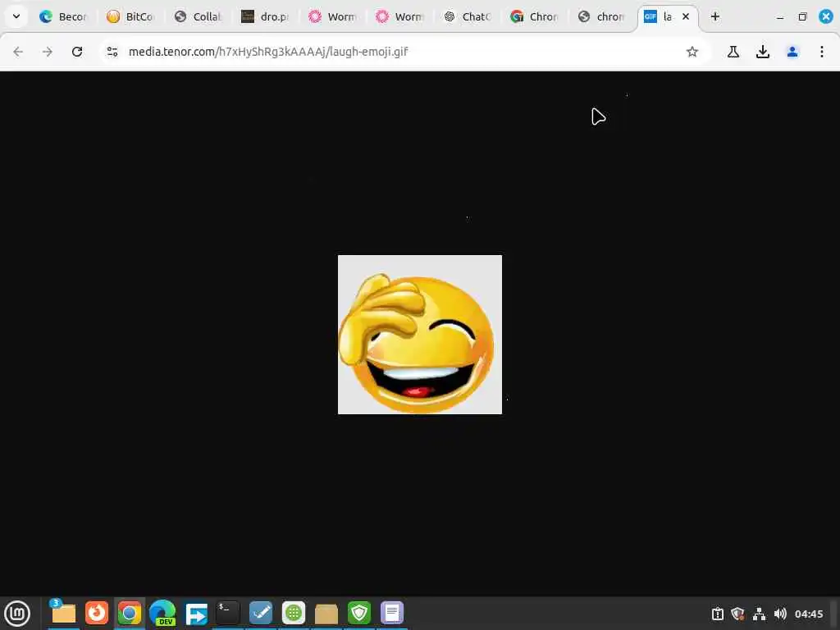Open the update notification tray icon
Screen dimensions: 840x630
[718, 614]
